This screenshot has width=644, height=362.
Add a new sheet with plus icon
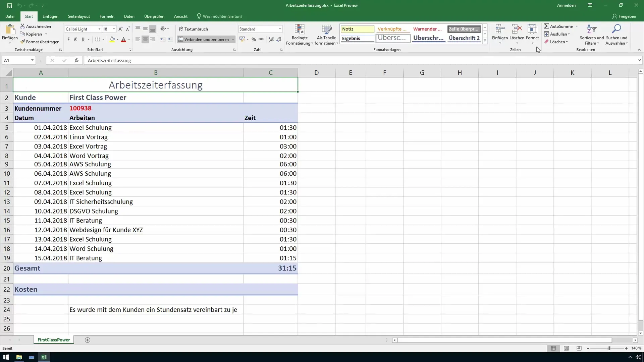(88, 340)
